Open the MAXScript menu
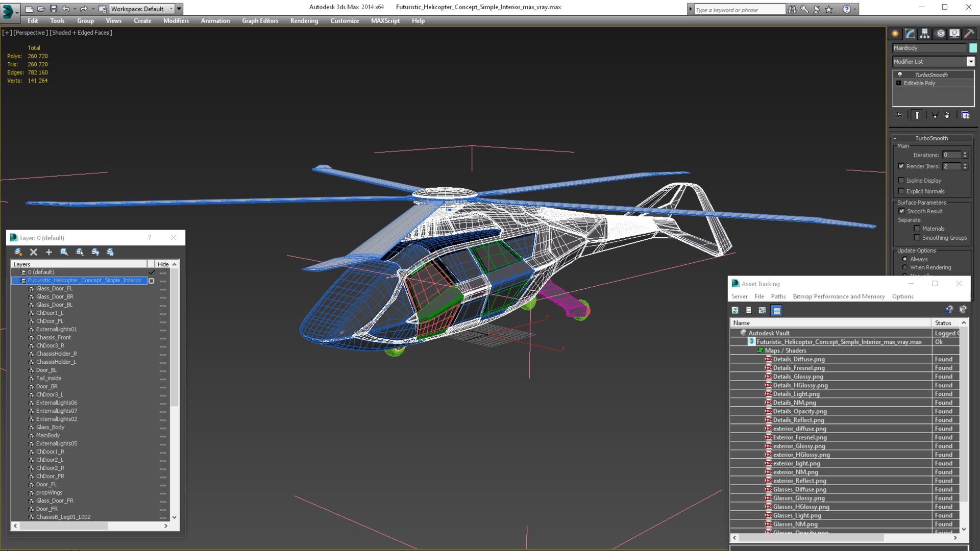The image size is (980, 551). (x=385, y=21)
